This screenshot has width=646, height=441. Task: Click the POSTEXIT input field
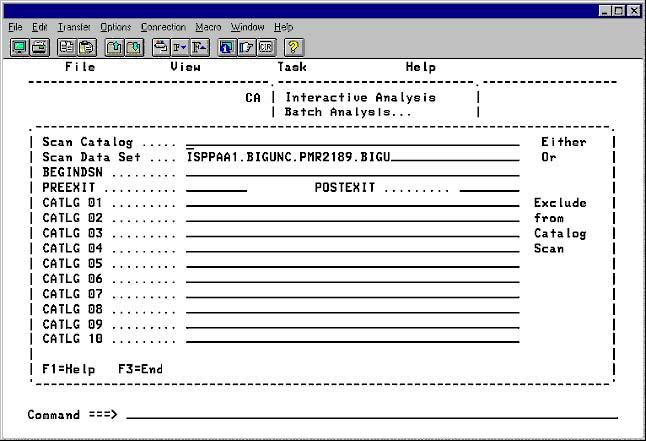489,188
